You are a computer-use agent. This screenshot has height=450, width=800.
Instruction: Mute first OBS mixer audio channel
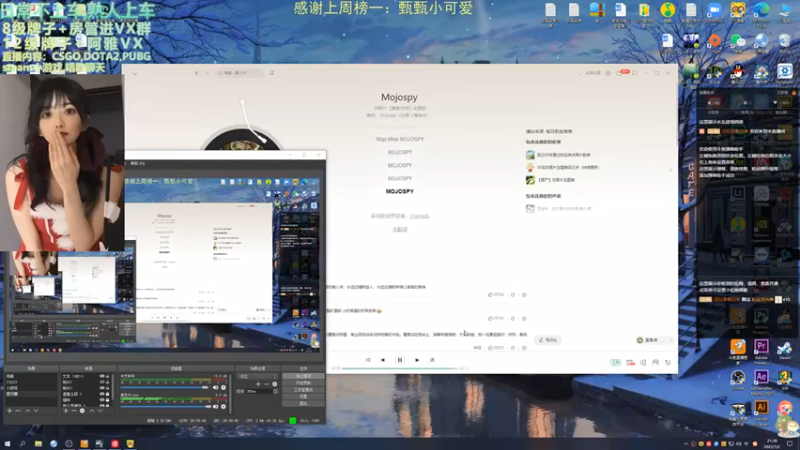(x=215, y=387)
